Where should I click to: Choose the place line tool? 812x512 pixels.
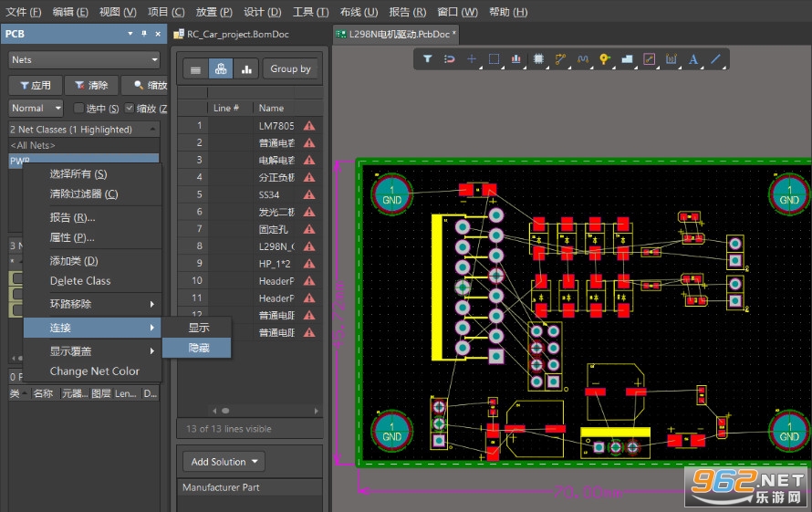point(715,59)
